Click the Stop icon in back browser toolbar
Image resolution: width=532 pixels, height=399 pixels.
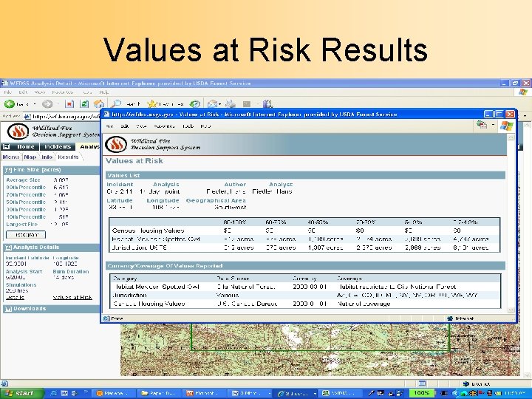(x=69, y=104)
